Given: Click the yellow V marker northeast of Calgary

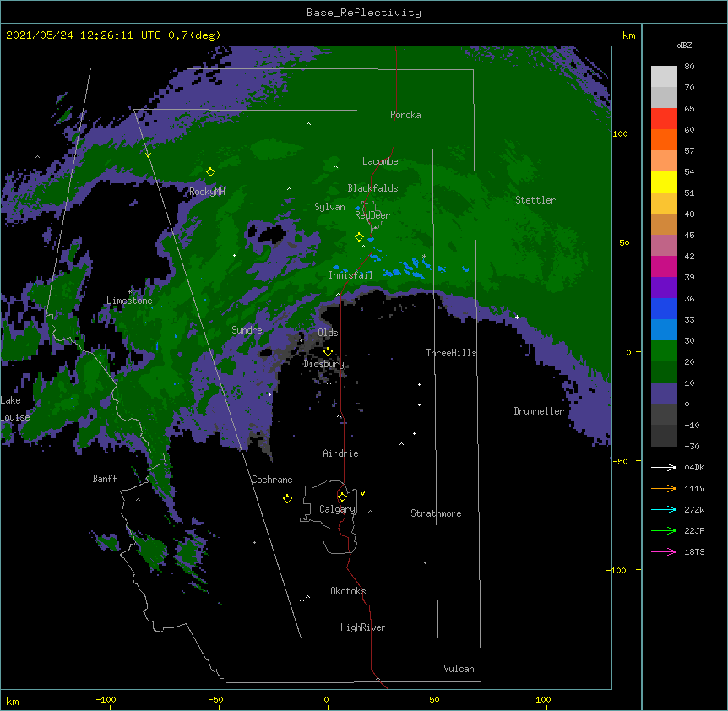Looking at the screenshot, I should tap(362, 493).
